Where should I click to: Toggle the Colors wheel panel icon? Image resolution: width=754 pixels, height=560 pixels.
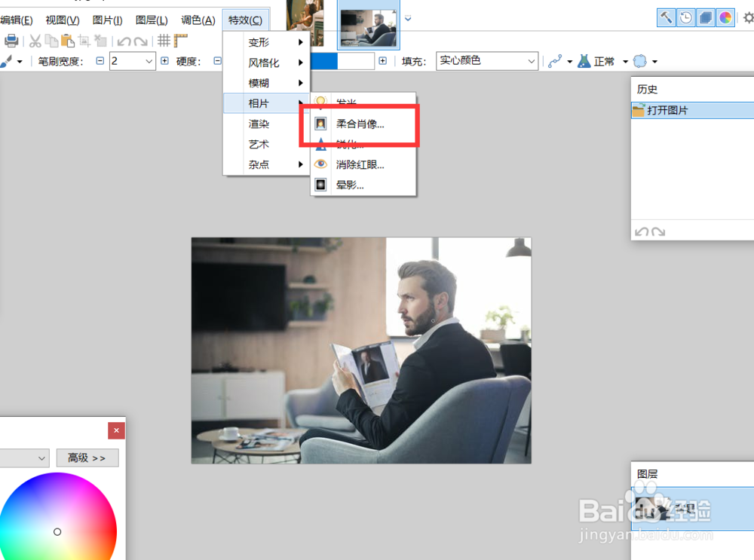[725, 17]
